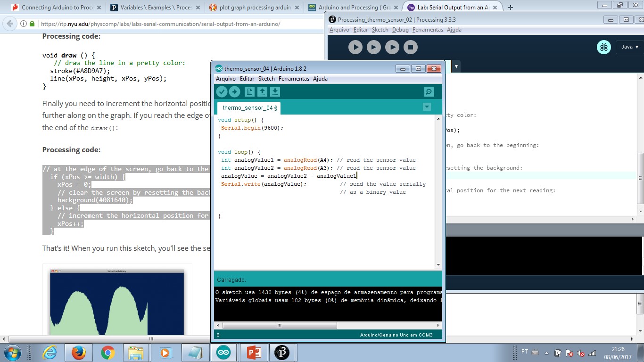
Task: Open Ajuda menu in Arduino window
Action: [320, 79]
